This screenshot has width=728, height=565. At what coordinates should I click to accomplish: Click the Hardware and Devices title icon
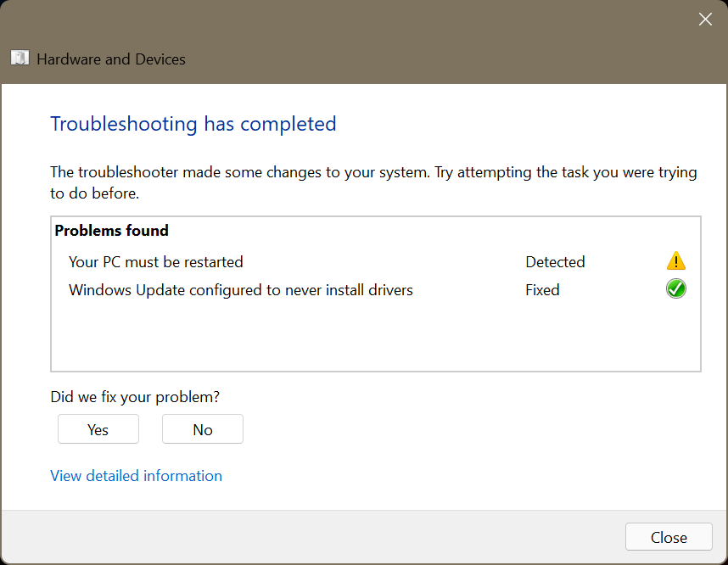point(20,59)
